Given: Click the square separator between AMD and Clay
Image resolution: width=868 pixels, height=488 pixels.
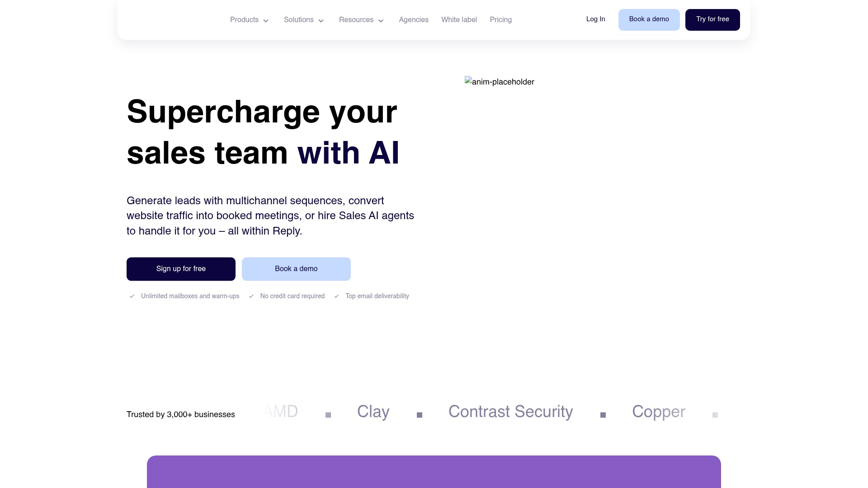Looking at the screenshot, I should pyautogui.click(x=328, y=415).
